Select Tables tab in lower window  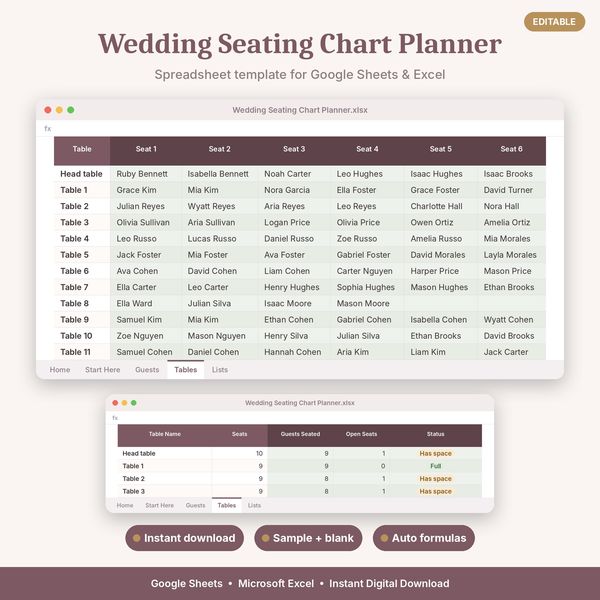pyautogui.click(x=227, y=505)
